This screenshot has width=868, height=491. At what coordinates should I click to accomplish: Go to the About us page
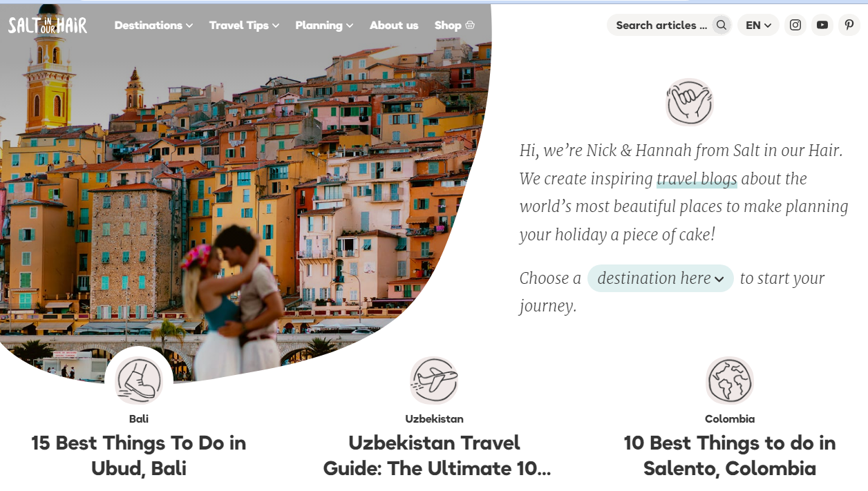(x=394, y=25)
